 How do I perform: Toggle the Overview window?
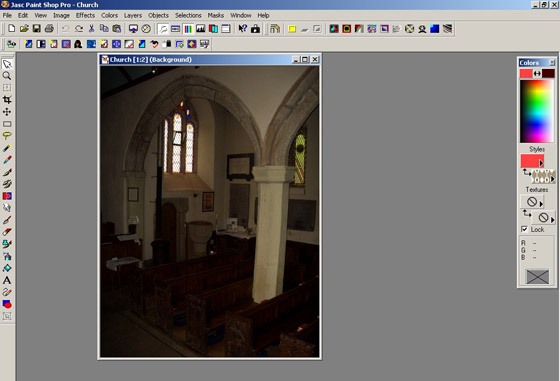pyautogui.click(x=226, y=29)
